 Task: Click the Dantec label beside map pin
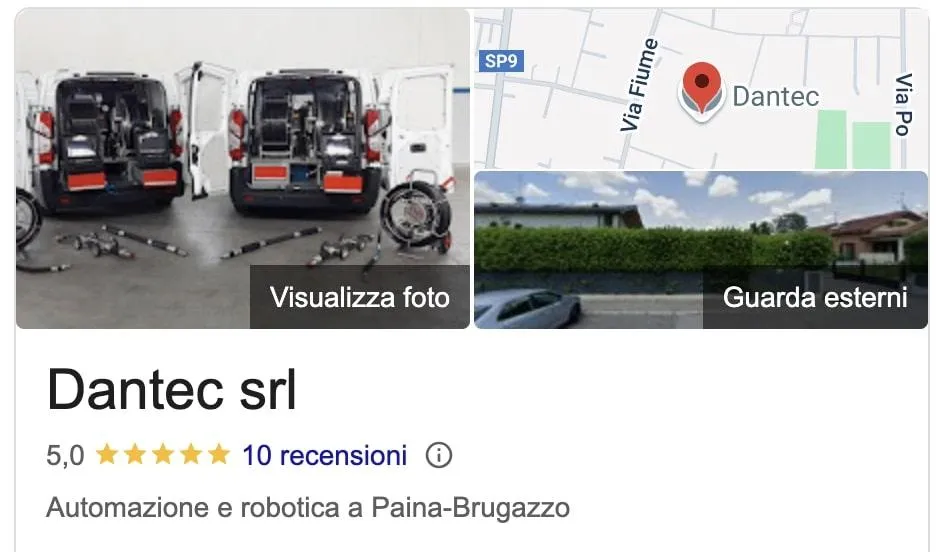tap(776, 96)
